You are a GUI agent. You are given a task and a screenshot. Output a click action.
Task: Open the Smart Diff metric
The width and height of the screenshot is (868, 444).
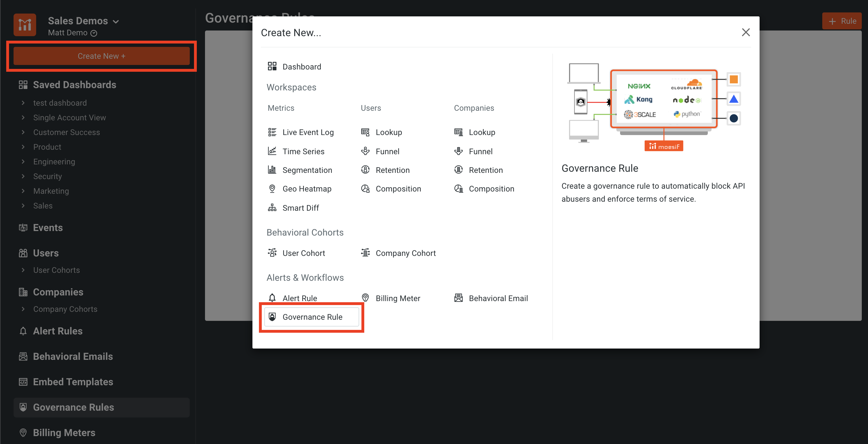coord(300,208)
